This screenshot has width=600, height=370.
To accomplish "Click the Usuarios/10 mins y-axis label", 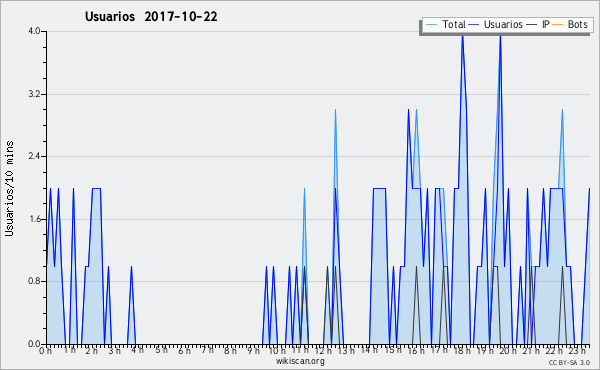I will (10, 189).
